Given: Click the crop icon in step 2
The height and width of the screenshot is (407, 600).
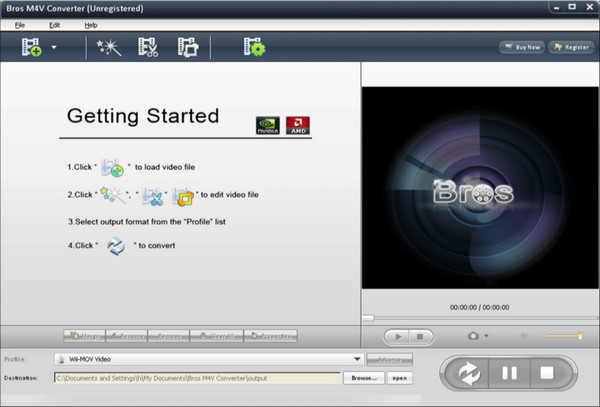Looking at the screenshot, I should (183, 196).
